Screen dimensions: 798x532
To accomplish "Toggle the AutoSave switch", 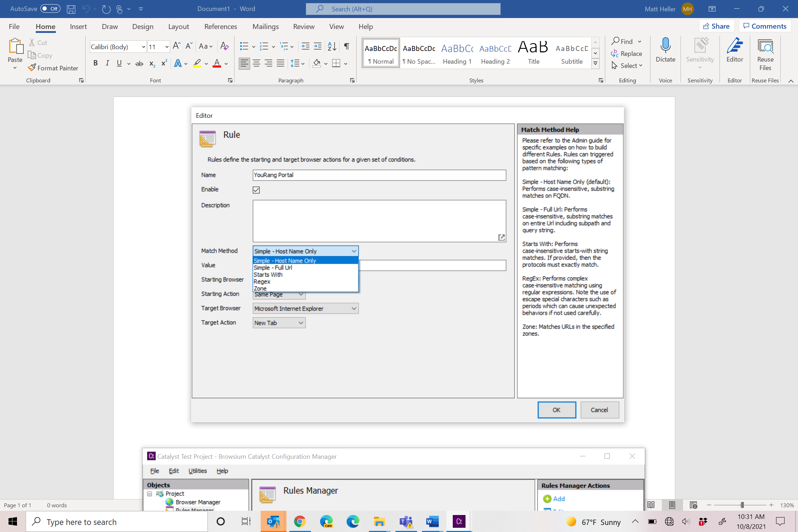I will pos(50,9).
